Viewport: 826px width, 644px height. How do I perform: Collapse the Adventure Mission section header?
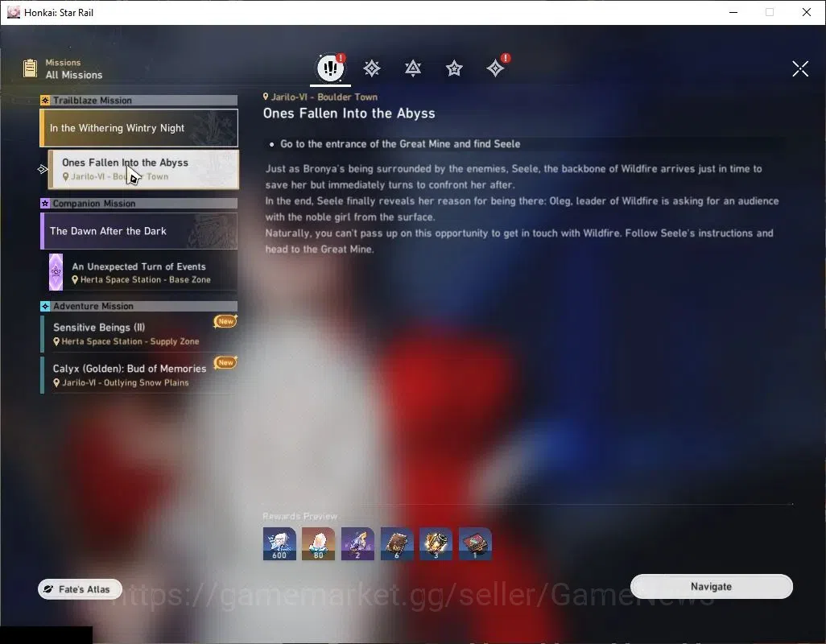pos(139,306)
